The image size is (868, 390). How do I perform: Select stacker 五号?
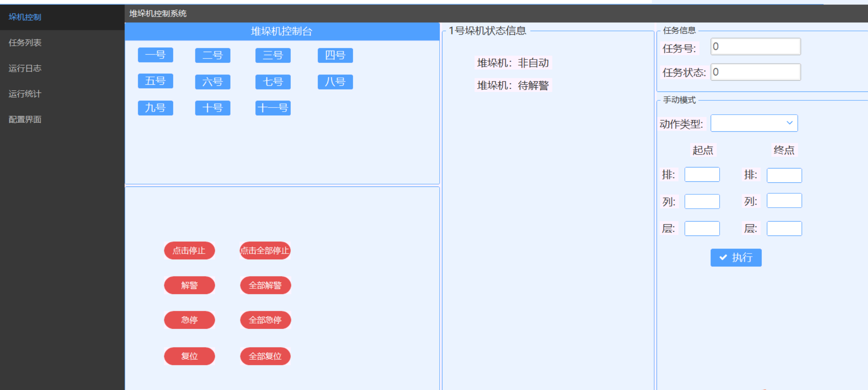(156, 81)
